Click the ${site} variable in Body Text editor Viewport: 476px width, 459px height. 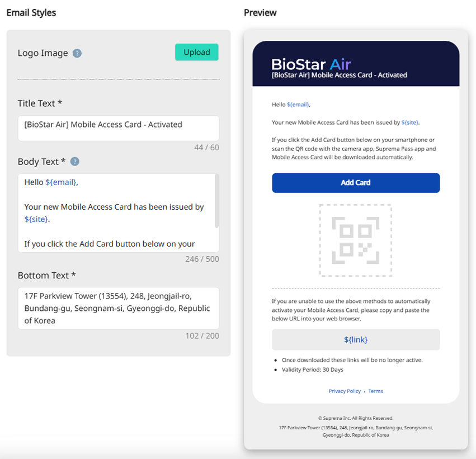point(36,219)
